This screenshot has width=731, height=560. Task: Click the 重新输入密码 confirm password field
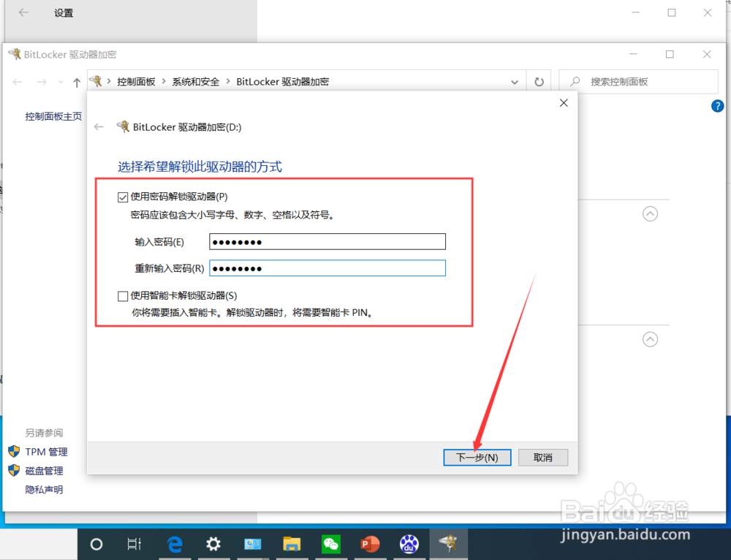pos(327,268)
